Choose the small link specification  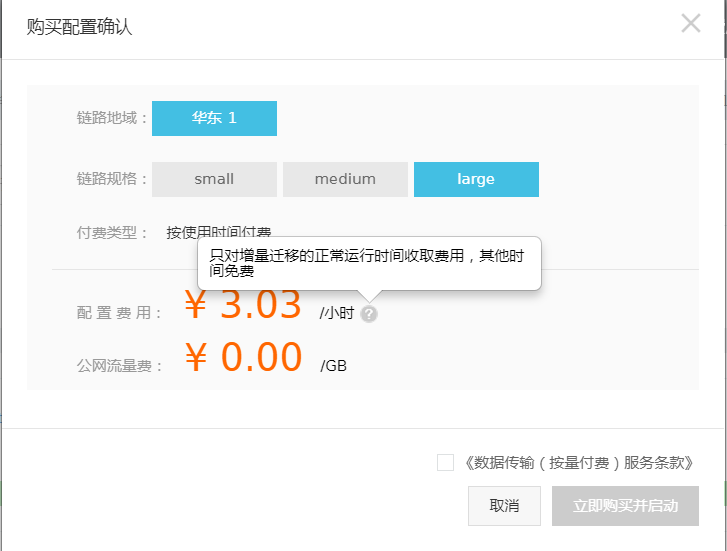click(x=214, y=179)
